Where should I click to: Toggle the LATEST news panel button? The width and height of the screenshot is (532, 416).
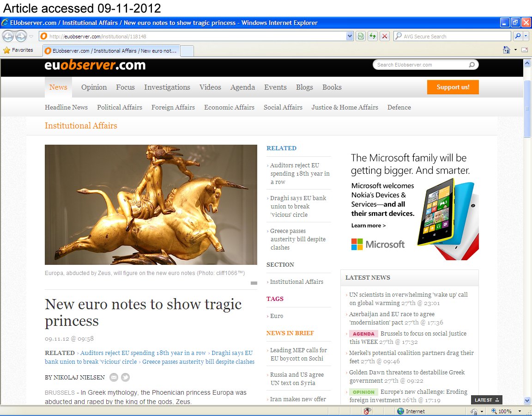click(x=486, y=400)
